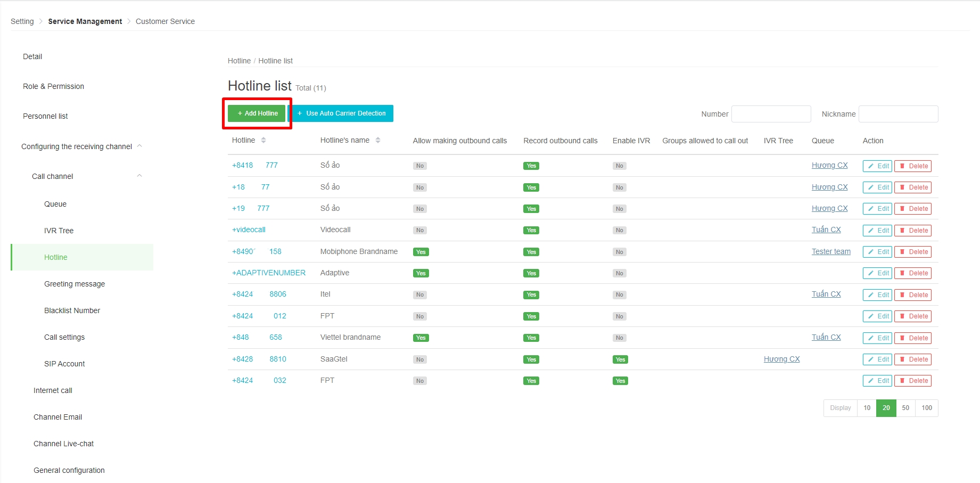Click Use Auto Carrier Detection button

click(341, 113)
